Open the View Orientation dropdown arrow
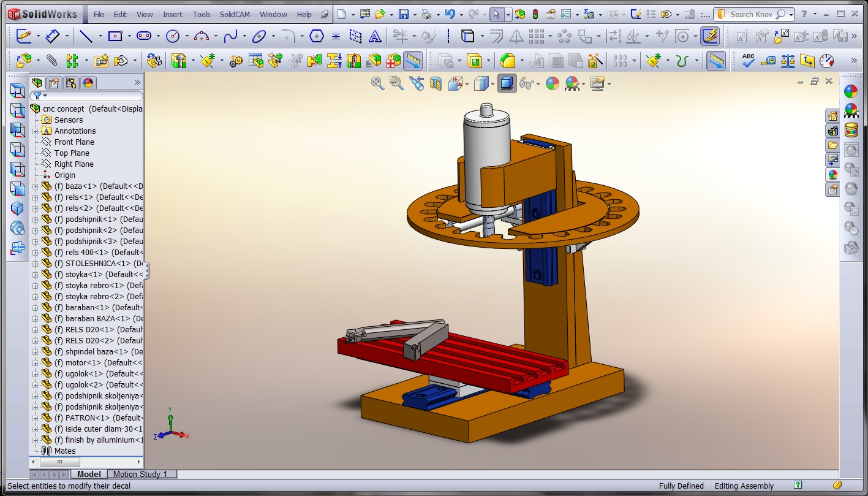The image size is (868, 496). (x=467, y=83)
